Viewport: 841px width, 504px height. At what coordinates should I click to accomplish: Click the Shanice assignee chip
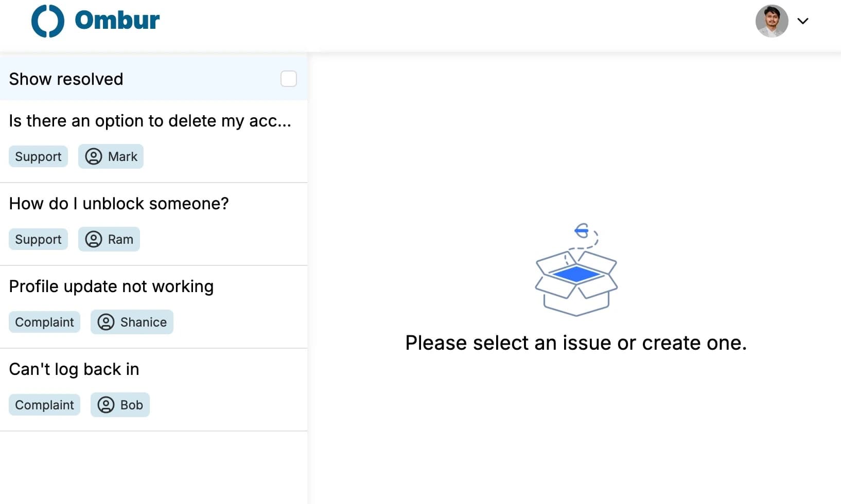[x=132, y=322]
